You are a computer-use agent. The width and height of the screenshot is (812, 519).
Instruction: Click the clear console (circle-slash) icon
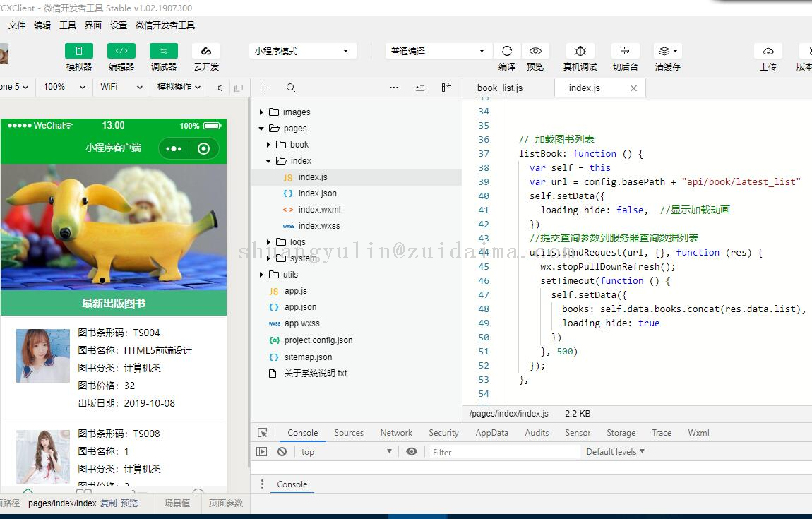tap(283, 451)
